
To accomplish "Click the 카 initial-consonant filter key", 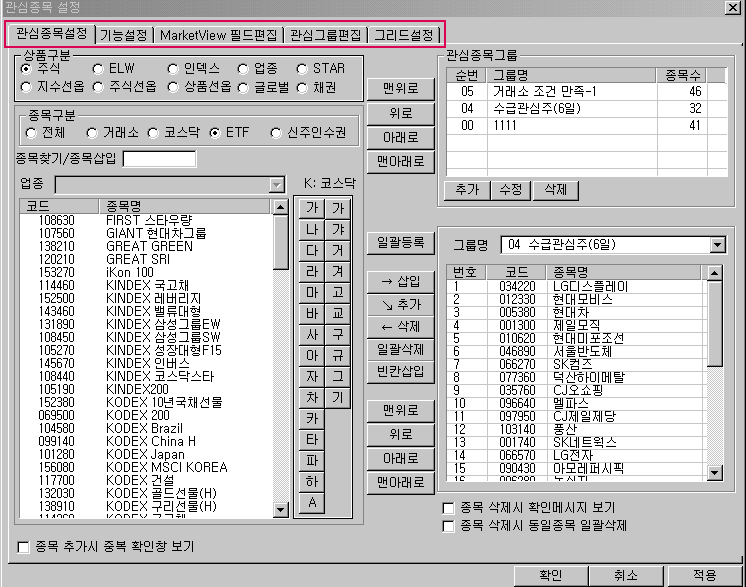I will pos(312,418).
